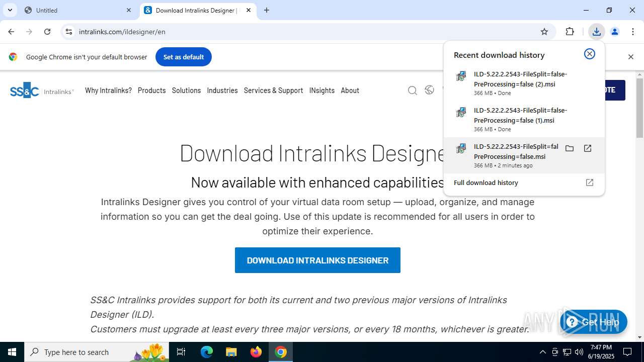
Task: Open a new tab with plus icon
Action: point(267,10)
